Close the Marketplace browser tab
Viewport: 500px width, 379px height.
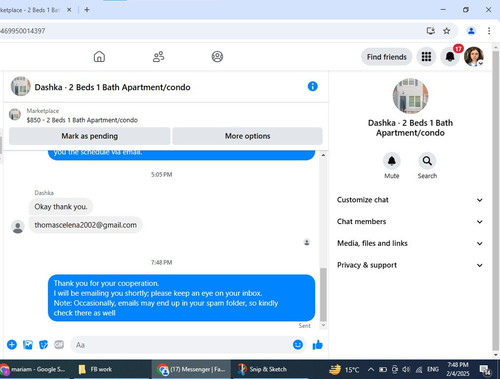tap(69, 10)
